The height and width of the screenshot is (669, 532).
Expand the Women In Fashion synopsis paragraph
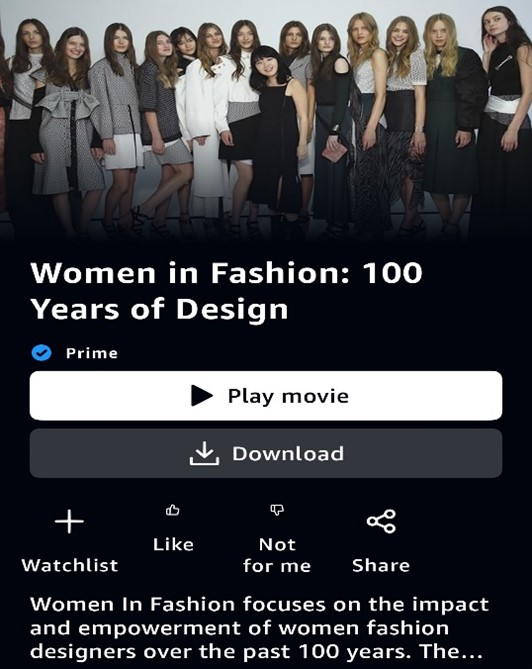259,628
